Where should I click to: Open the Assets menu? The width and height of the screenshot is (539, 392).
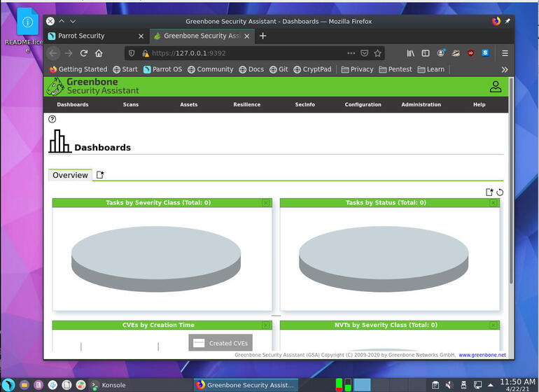(189, 104)
